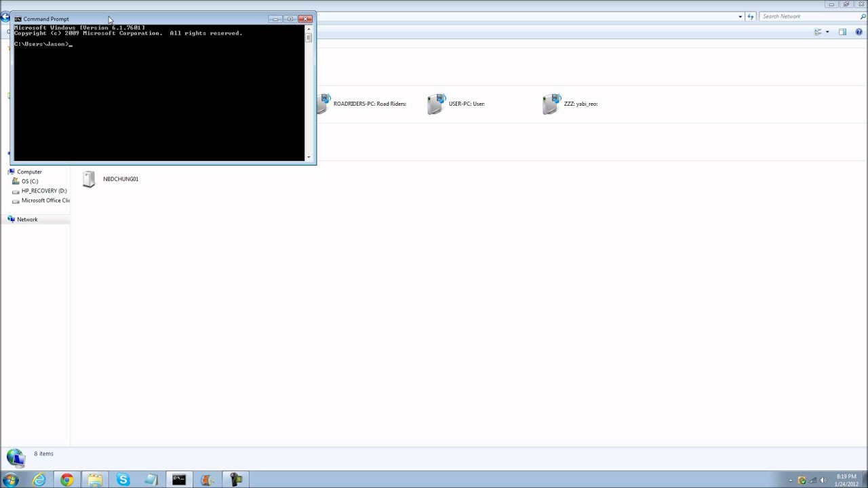Click the Command Prompt window title text
Image resolution: width=868 pixels, height=488 pixels.
tap(46, 19)
